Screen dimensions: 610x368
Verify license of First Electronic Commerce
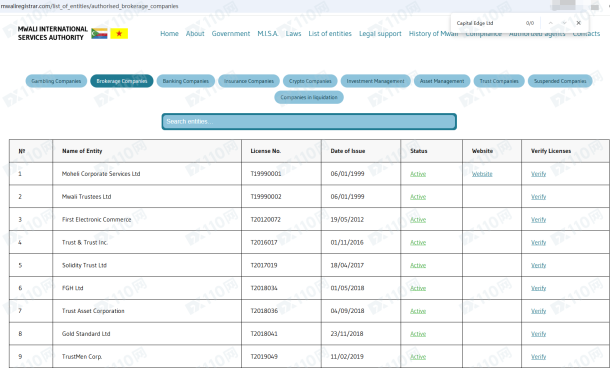click(538, 219)
